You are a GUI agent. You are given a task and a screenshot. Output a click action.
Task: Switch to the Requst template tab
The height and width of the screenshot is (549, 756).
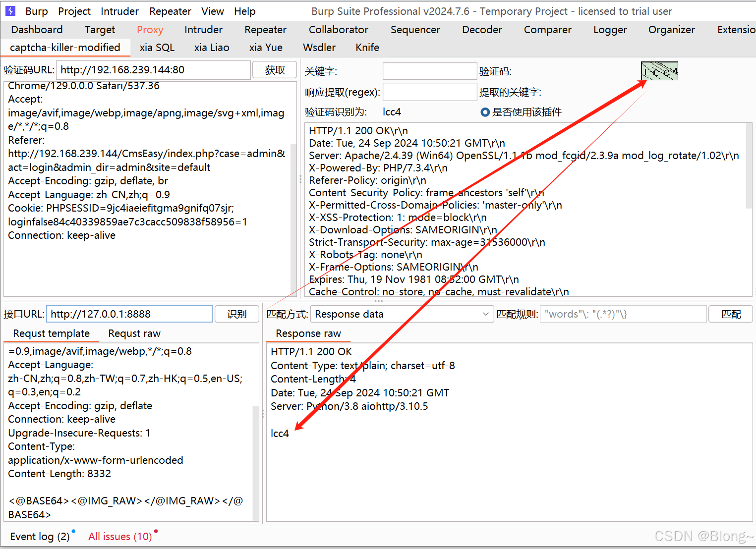(x=52, y=333)
